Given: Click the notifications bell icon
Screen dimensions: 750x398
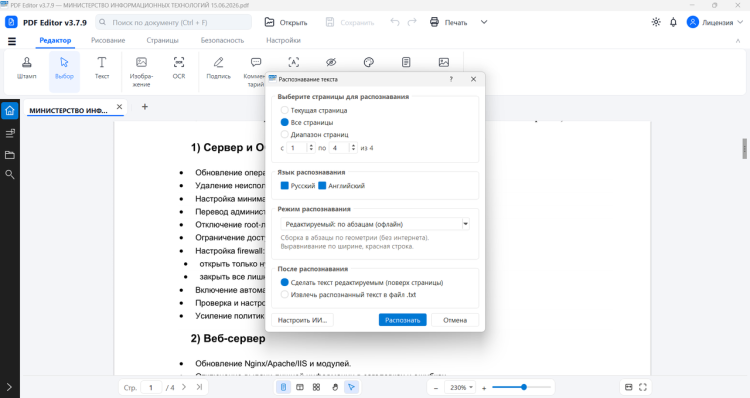Looking at the screenshot, I should click(x=673, y=22).
